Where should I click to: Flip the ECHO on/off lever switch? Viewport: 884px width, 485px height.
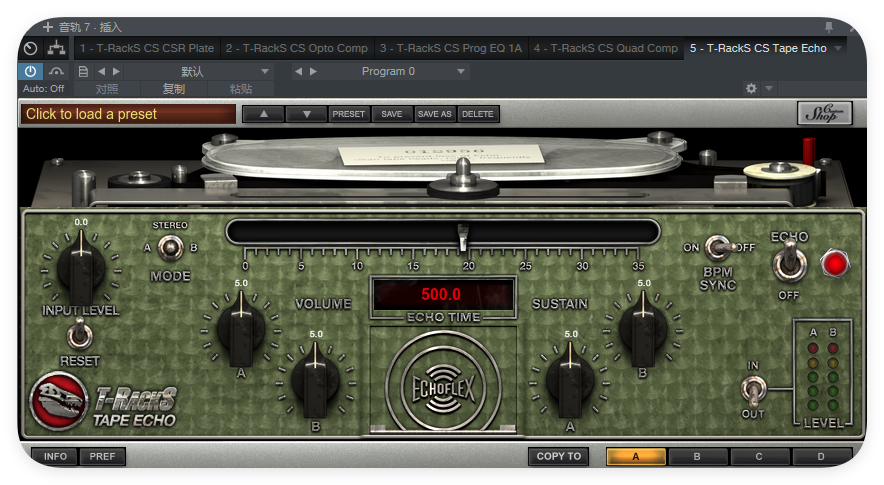[789, 262]
